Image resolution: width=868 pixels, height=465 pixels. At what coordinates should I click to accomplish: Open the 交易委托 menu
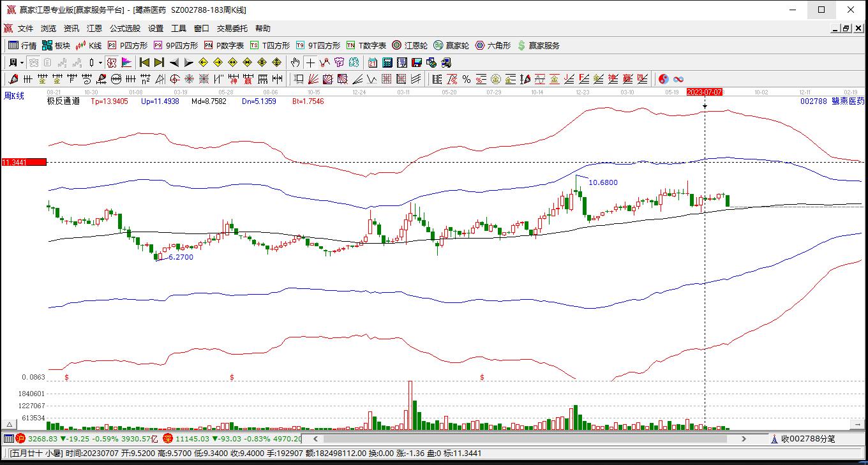point(232,28)
